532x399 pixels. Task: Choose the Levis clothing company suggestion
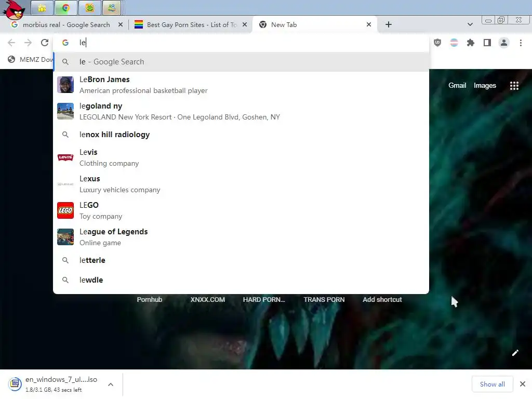[241, 158]
